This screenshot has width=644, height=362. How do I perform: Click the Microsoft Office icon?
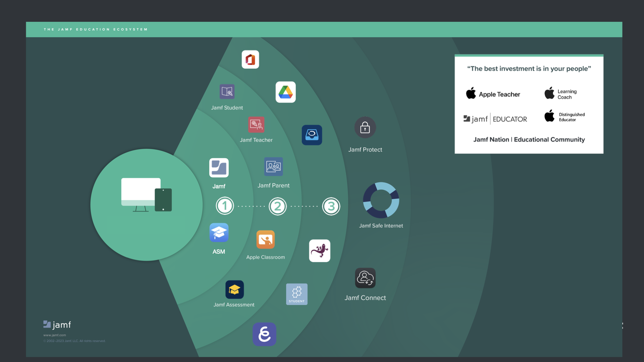[x=250, y=60]
